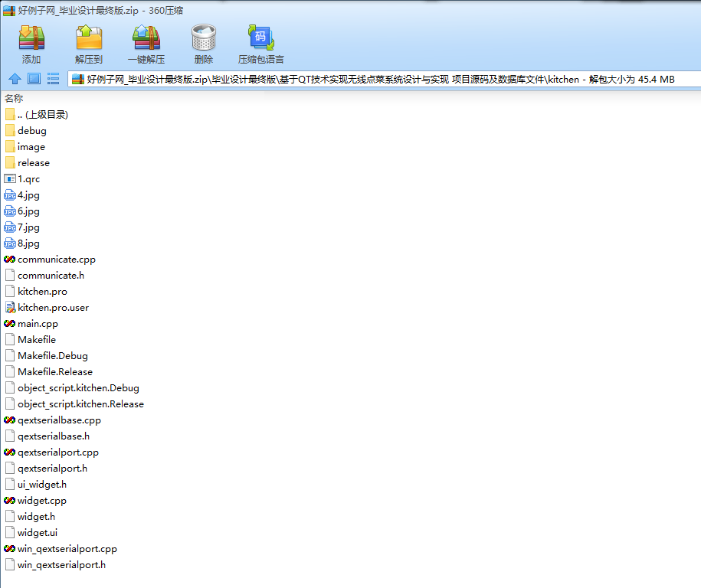This screenshot has width=701, height=588.
Task: Select the release folder icon
Action: click(10, 162)
